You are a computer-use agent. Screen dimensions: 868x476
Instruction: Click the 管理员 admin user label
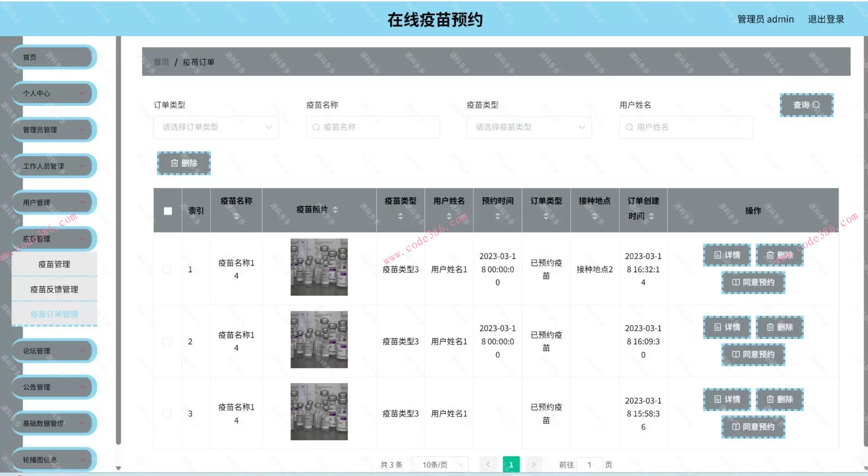(765, 19)
